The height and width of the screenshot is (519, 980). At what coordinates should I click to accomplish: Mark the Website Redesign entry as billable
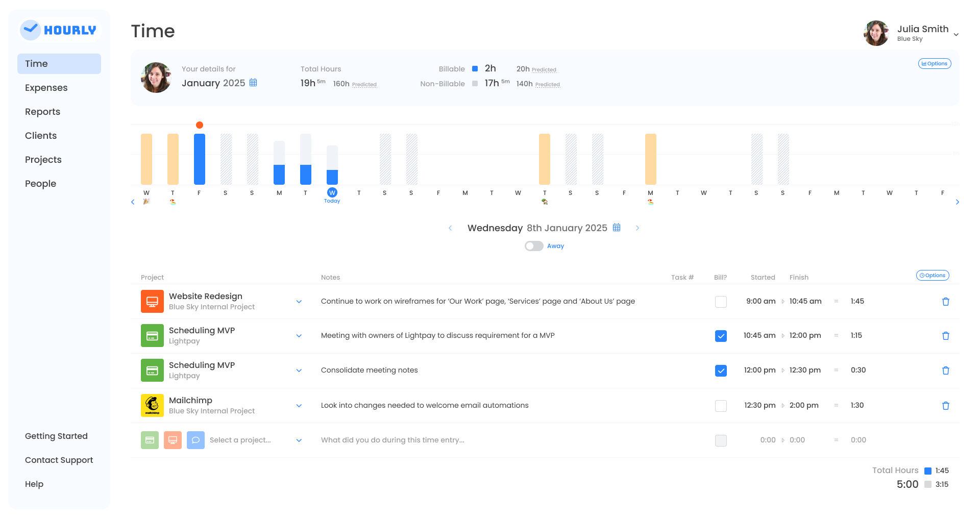click(721, 302)
